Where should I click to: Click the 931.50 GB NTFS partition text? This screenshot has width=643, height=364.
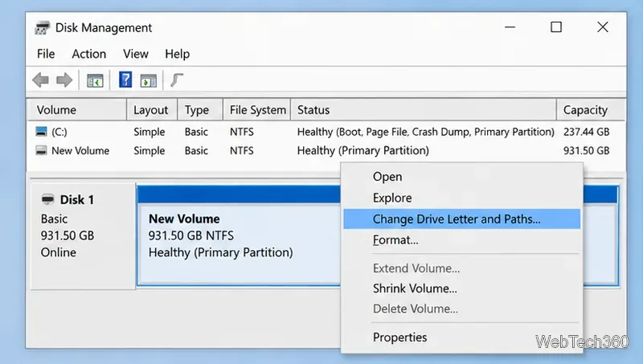191,235
